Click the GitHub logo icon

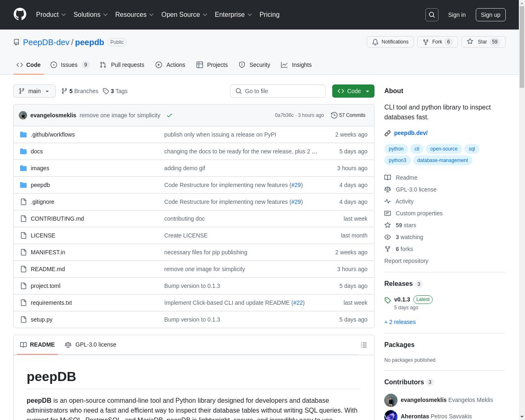pyautogui.click(x=20, y=14)
